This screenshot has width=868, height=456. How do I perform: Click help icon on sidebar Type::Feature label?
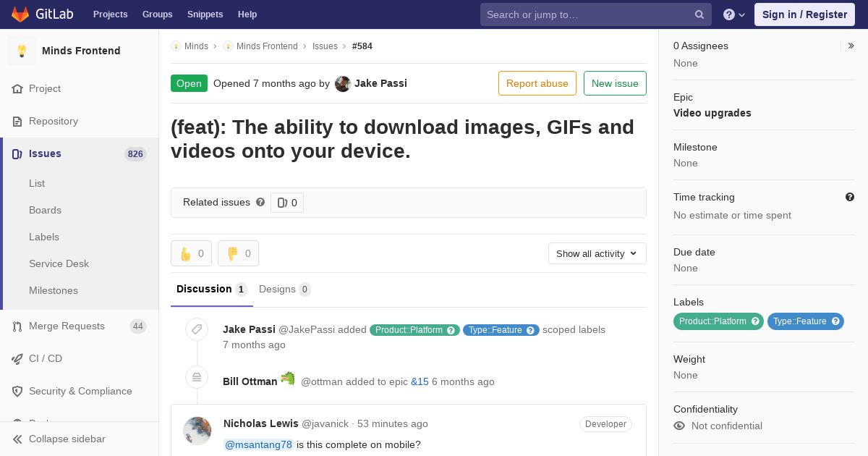pyautogui.click(x=835, y=321)
